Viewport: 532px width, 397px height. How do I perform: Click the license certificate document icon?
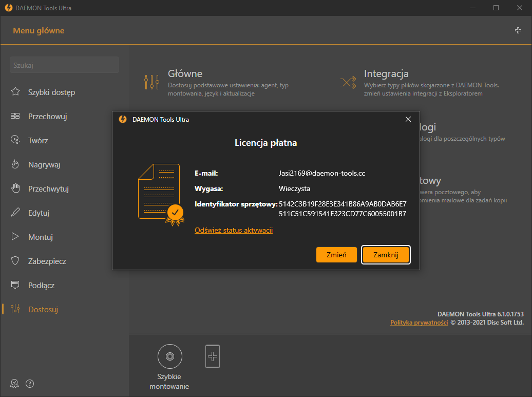click(161, 195)
